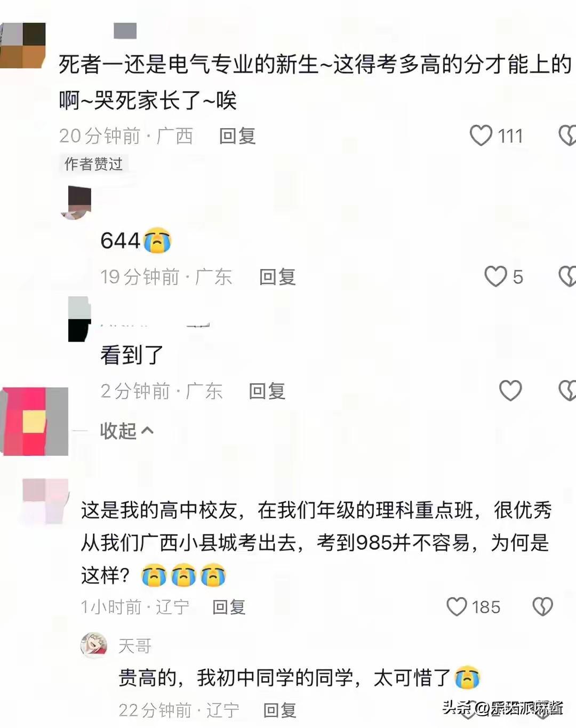Open the first commenter's pixelated avatar
The image size is (576, 728).
23,45
